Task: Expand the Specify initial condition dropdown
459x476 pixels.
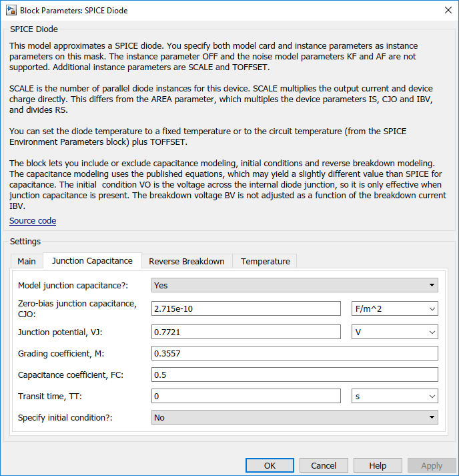Action: pos(295,417)
